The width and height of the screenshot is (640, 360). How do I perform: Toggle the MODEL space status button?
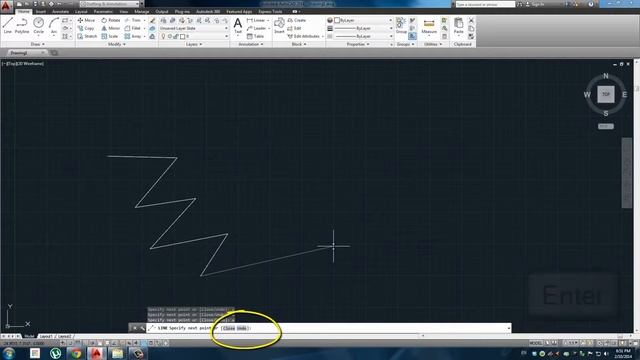[x=536, y=343]
